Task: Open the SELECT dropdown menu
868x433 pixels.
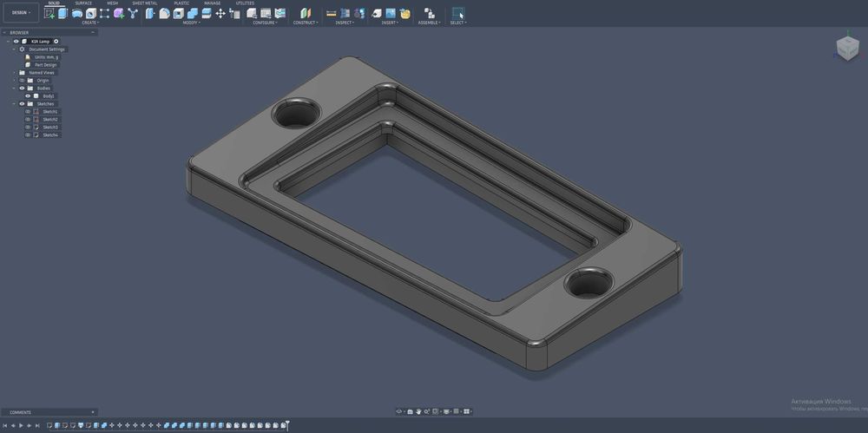Action: tap(457, 23)
